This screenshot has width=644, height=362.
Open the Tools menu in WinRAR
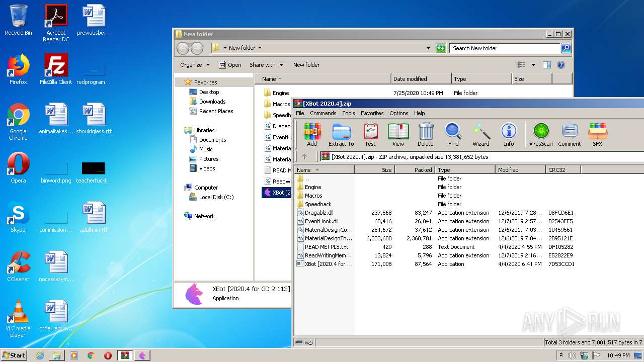(x=349, y=113)
